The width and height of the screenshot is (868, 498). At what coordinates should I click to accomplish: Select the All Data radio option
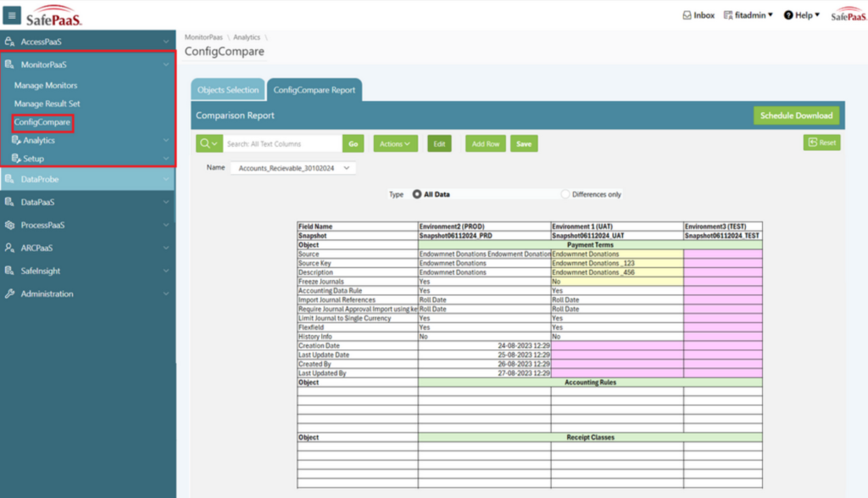tap(417, 194)
